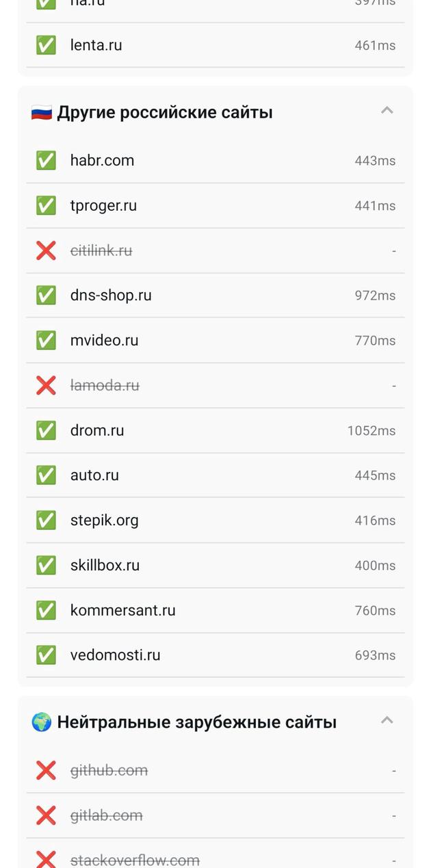Collapse the Нейтральные зарубежные сайты section
Screen dimensions: 431x868
coord(387,720)
